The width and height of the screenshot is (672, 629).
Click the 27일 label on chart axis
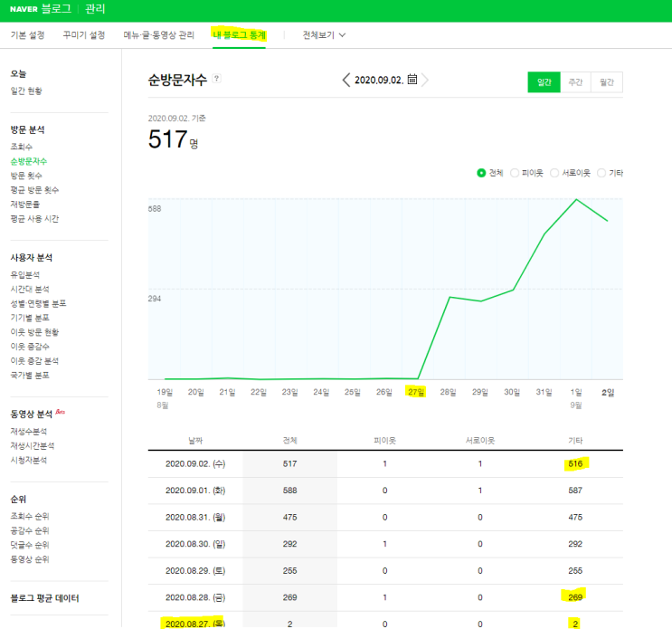coord(416,392)
